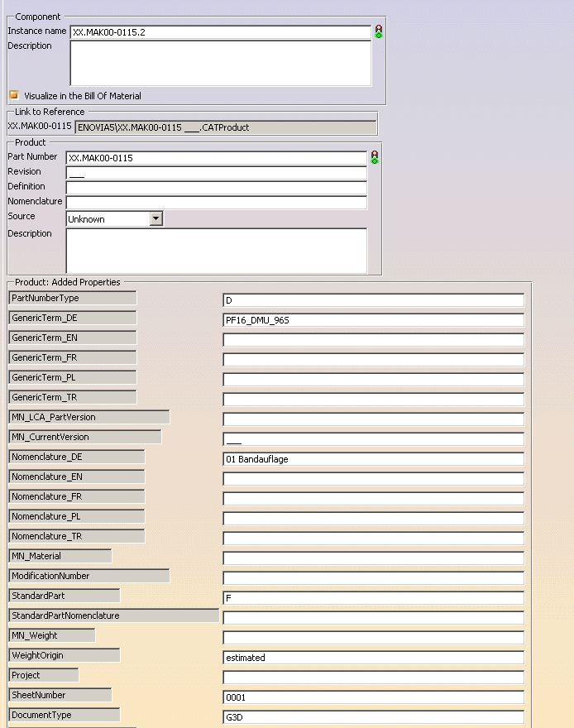Click the Nomenclature_FR value field

coord(374,499)
